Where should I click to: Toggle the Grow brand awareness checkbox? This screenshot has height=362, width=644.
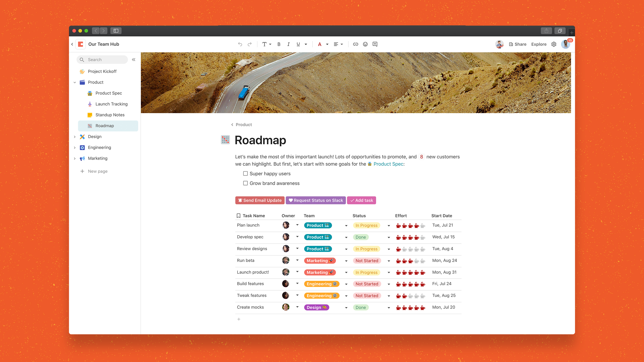245,183
